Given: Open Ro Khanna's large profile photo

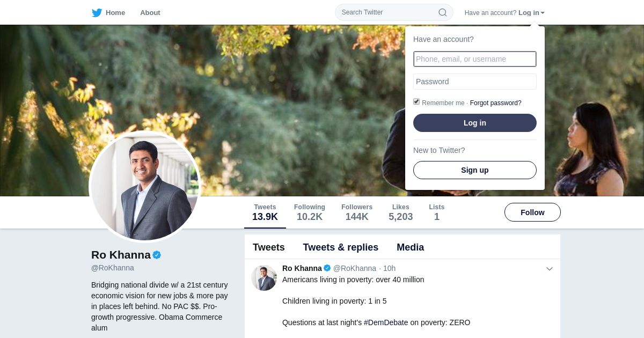Looking at the screenshot, I should (x=145, y=187).
